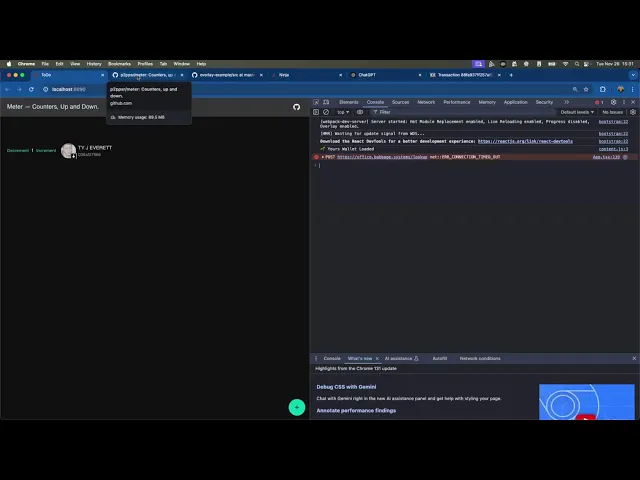Open DevTools three-dot customize menu
The height and width of the screenshot is (480, 640).
623,102
